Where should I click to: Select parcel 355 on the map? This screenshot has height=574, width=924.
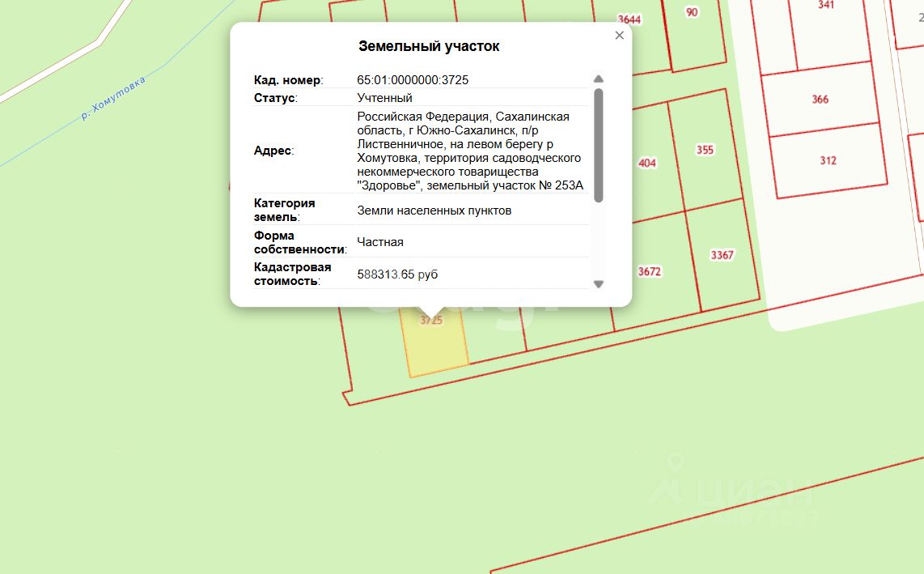705,149
